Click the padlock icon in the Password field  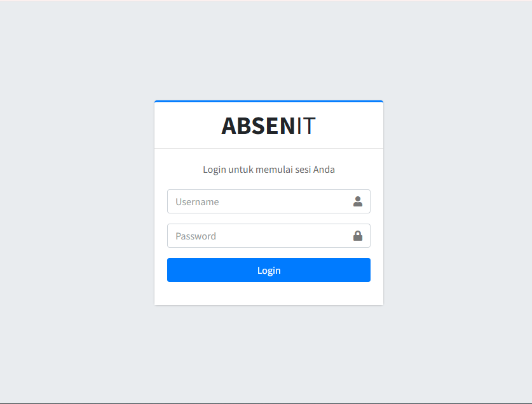pyautogui.click(x=358, y=235)
